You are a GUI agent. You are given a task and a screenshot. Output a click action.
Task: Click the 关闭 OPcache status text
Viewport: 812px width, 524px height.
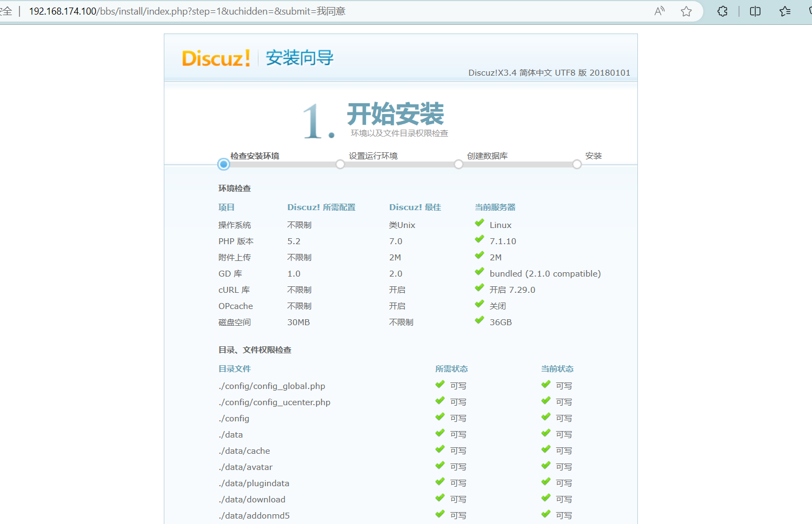[498, 306]
